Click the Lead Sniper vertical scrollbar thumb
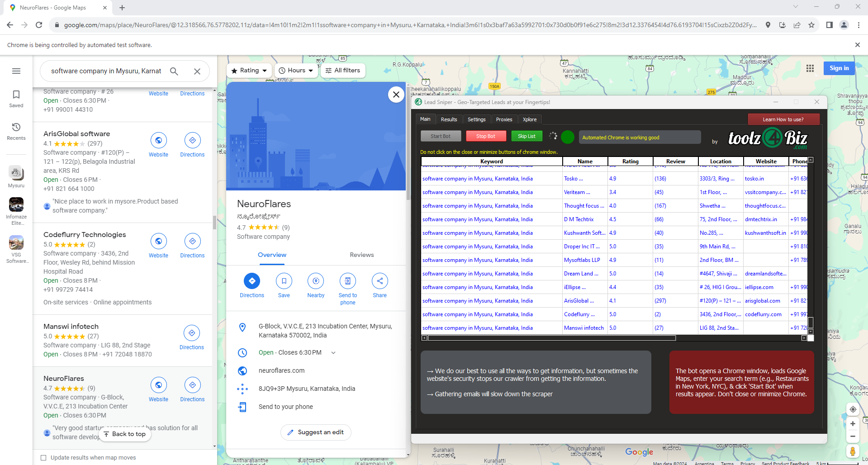The width and height of the screenshot is (868, 465). 811,322
